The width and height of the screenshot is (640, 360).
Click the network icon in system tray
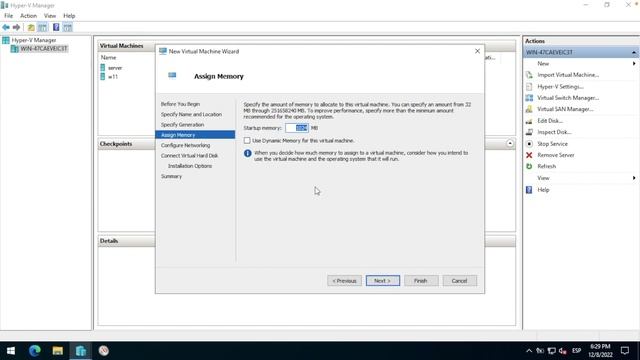tap(552, 351)
